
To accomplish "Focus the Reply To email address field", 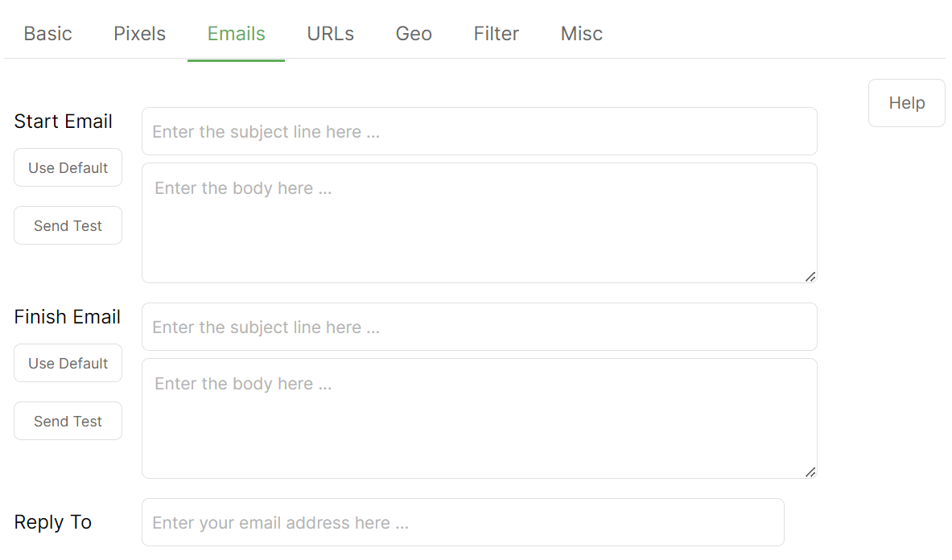I will 463,522.
